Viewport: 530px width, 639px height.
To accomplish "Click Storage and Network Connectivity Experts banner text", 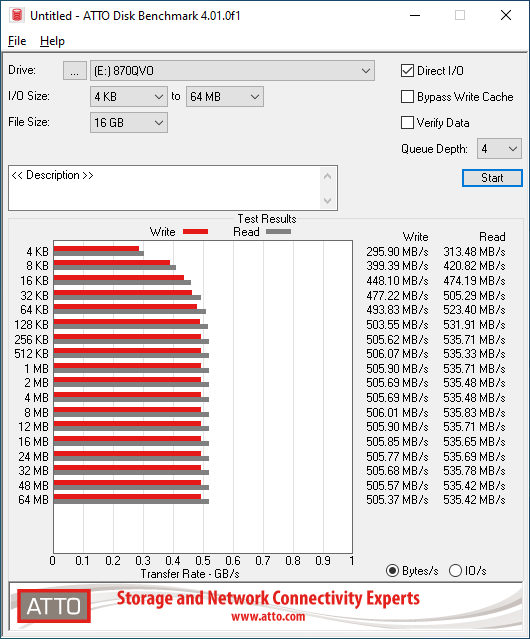I will pos(268,598).
